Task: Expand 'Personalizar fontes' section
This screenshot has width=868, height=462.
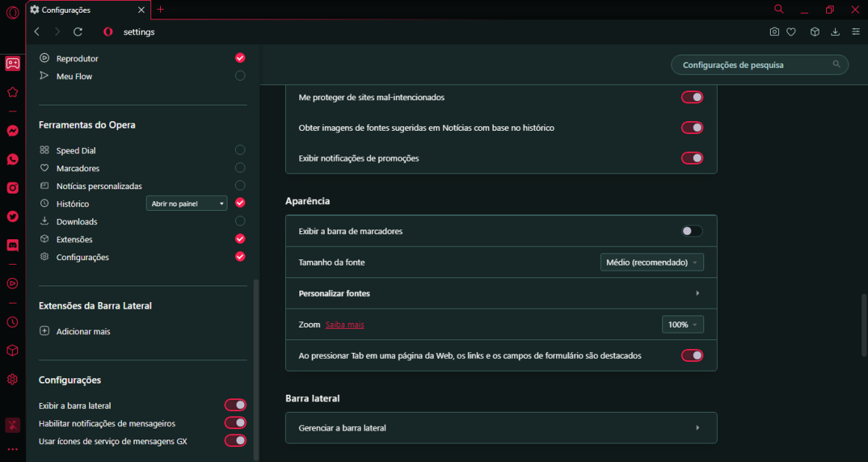Action: 501,293
